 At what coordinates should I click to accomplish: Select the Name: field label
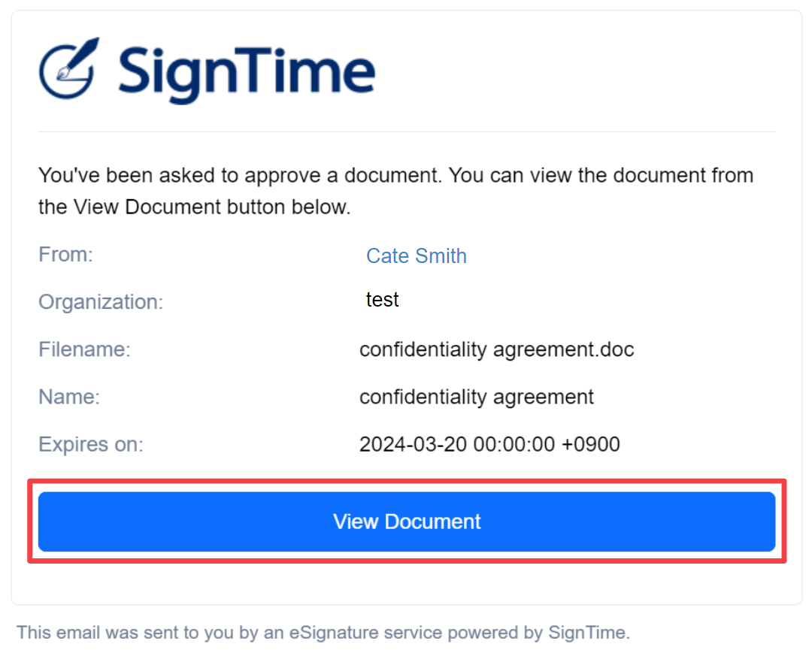(69, 397)
